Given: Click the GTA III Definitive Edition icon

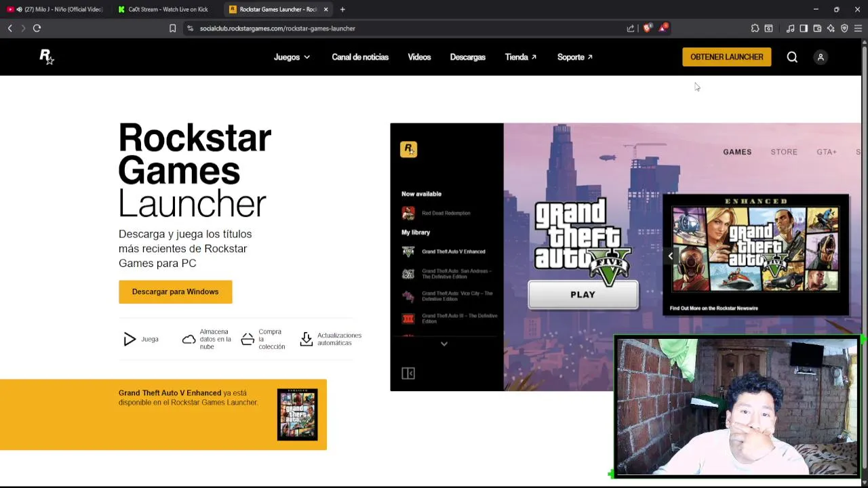Looking at the screenshot, I should [408, 319].
